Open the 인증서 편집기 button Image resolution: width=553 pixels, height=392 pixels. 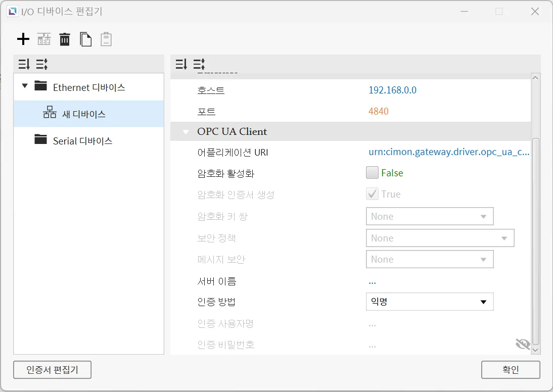(53, 370)
